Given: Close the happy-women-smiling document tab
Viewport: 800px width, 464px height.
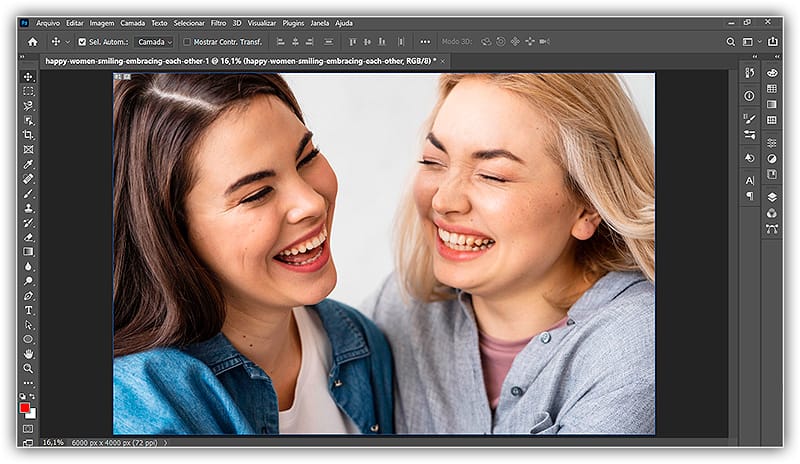Looking at the screenshot, I should 442,61.
